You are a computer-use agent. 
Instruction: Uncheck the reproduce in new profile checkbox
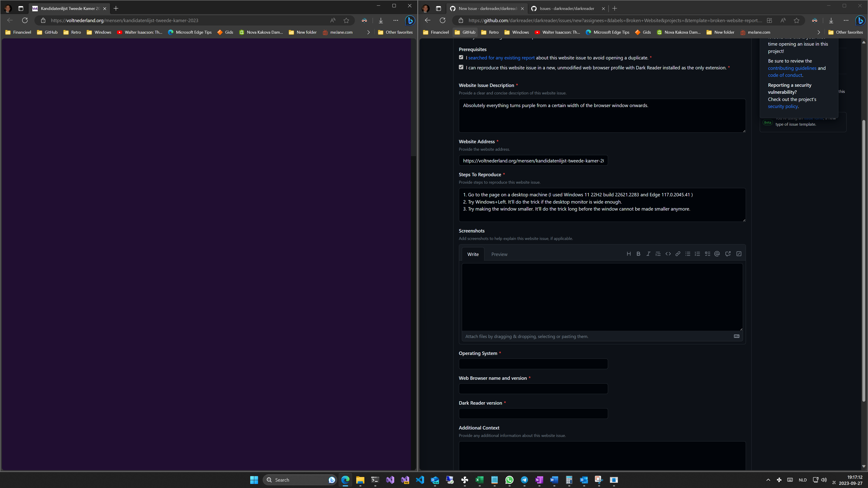tap(461, 67)
